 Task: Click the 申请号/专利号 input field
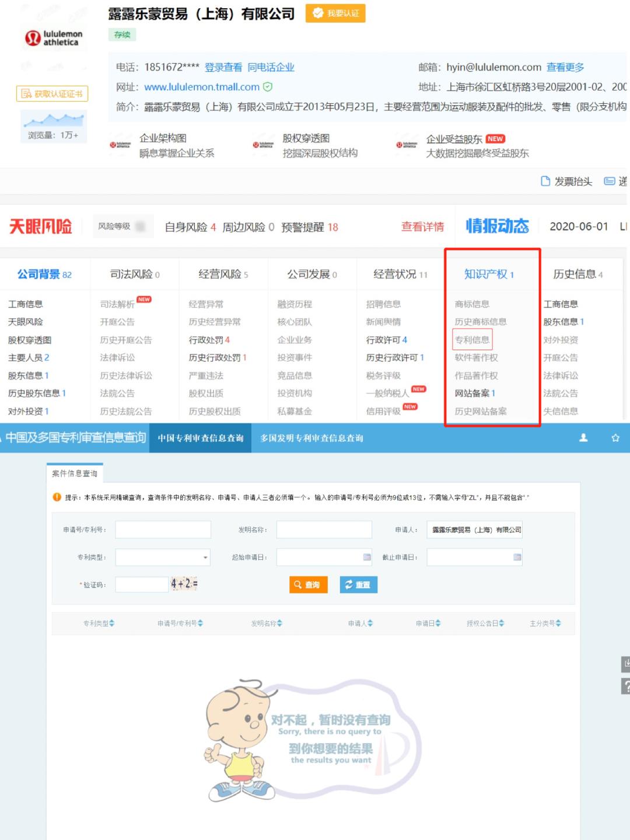click(163, 529)
